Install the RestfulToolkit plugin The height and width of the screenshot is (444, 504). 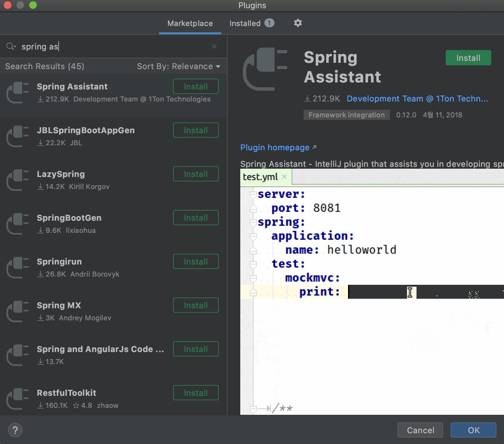pyautogui.click(x=196, y=393)
